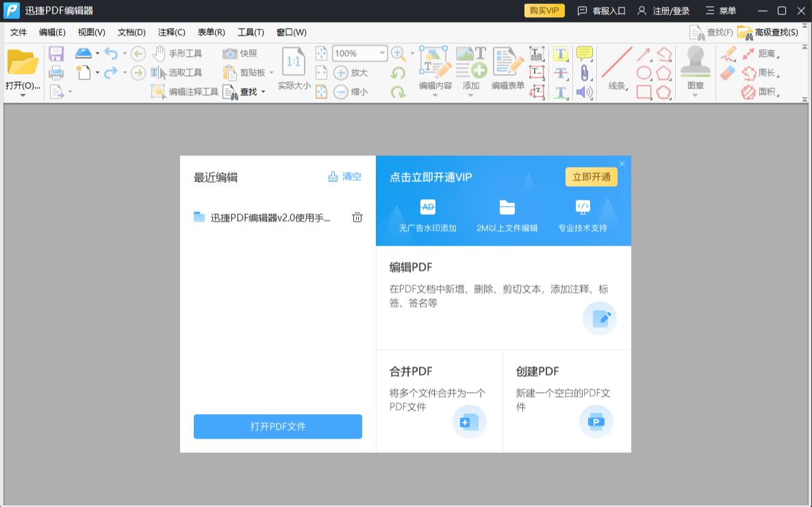Viewport: 812px width, 507px height.
Task: Click the redo arrow icon
Action: tap(111, 73)
